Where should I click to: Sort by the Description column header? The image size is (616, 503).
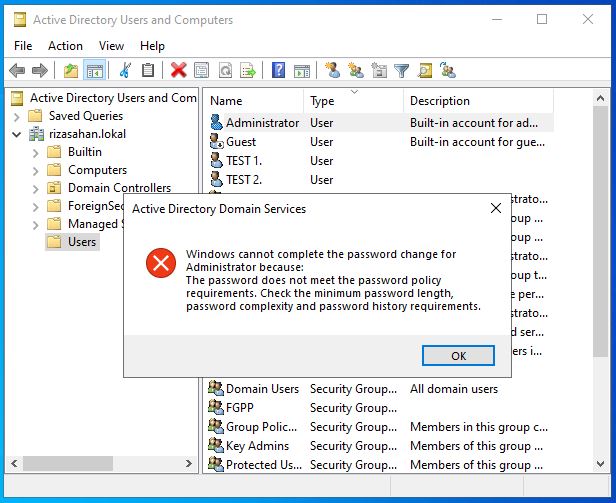pyautogui.click(x=478, y=101)
